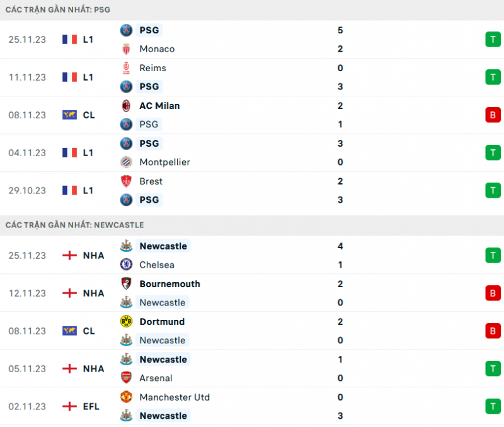504x427 pixels.
Task: Click the AC Milan crest icon
Action: tap(126, 106)
